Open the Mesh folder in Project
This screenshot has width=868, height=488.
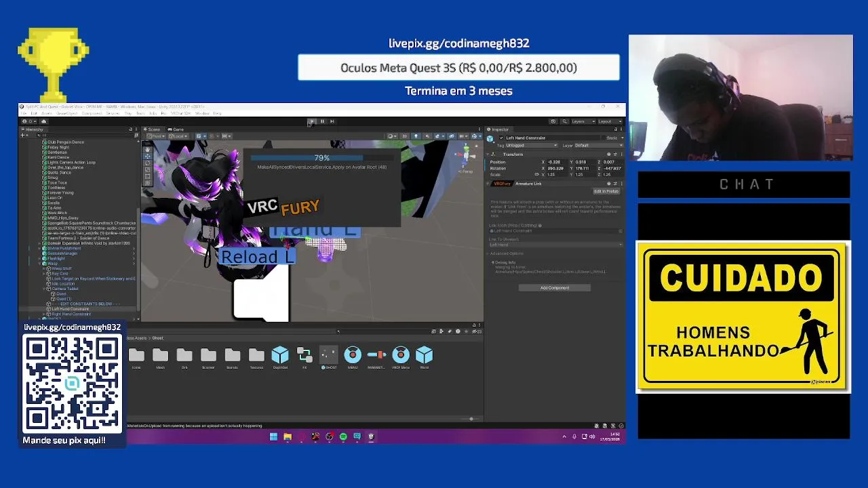click(x=160, y=357)
